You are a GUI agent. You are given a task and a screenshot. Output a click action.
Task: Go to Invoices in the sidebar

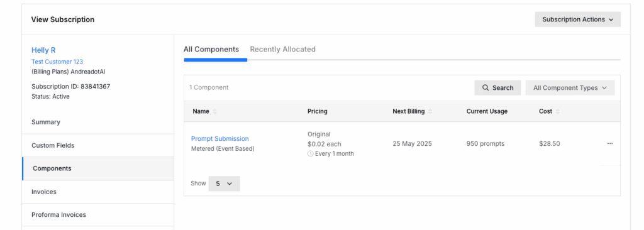click(97, 192)
